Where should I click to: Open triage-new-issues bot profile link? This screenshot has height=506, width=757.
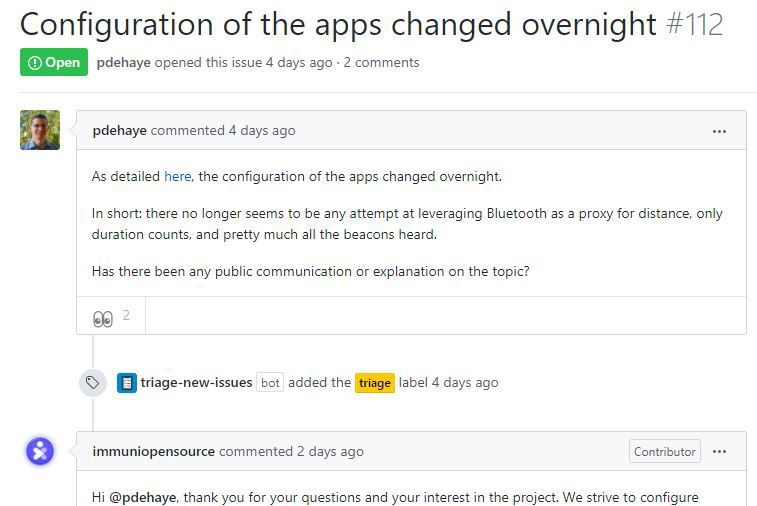pos(196,382)
